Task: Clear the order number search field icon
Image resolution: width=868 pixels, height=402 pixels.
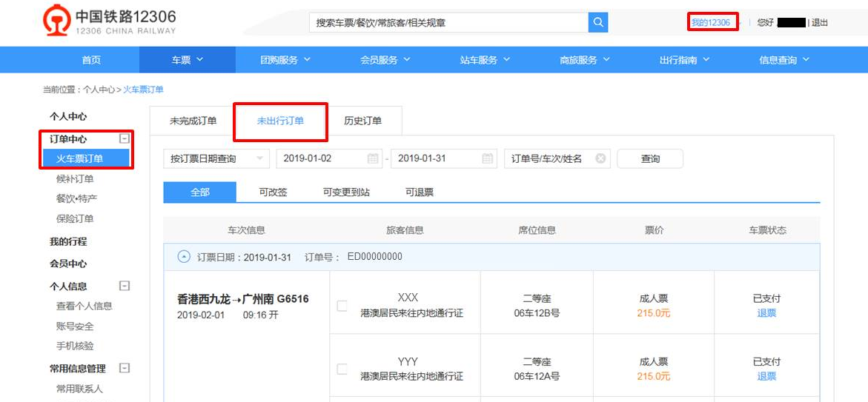Action: tap(600, 158)
